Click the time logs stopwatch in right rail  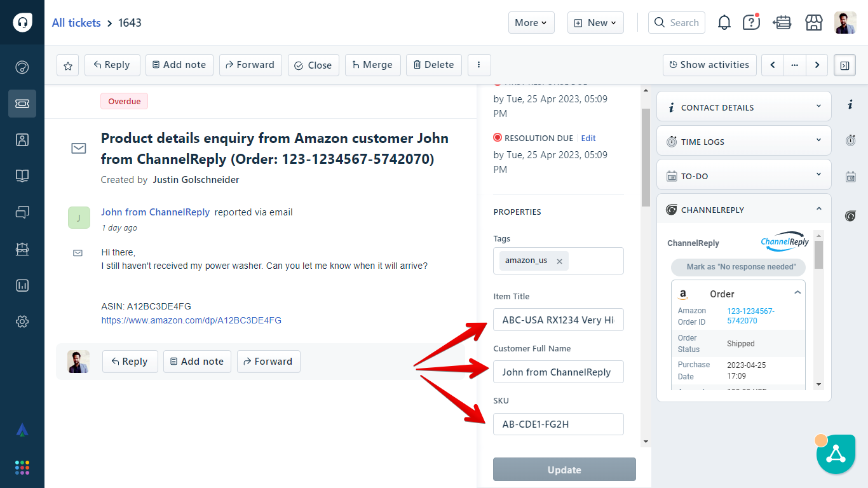pyautogui.click(x=850, y=140)
